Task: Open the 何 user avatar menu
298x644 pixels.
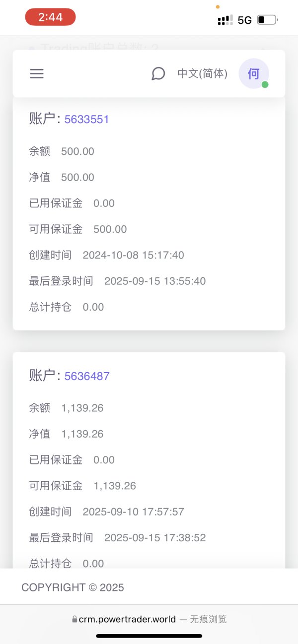Action: click(253, 74)
